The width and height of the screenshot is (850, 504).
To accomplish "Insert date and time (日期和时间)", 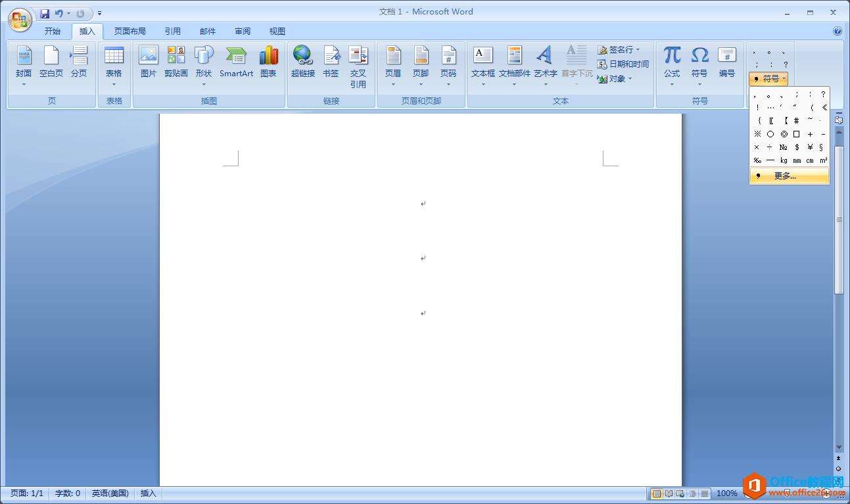I will (x=623, y=64).
